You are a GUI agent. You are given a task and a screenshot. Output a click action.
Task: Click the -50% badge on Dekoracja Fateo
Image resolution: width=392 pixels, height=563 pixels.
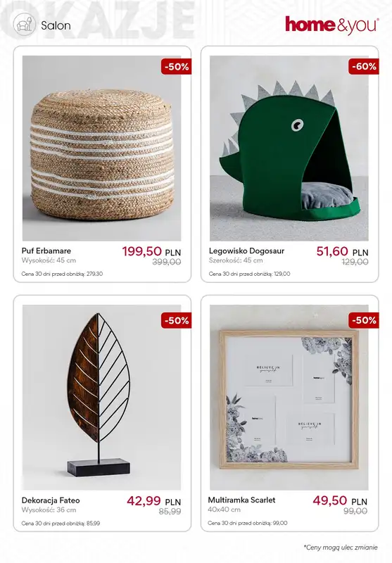(176, 320)
